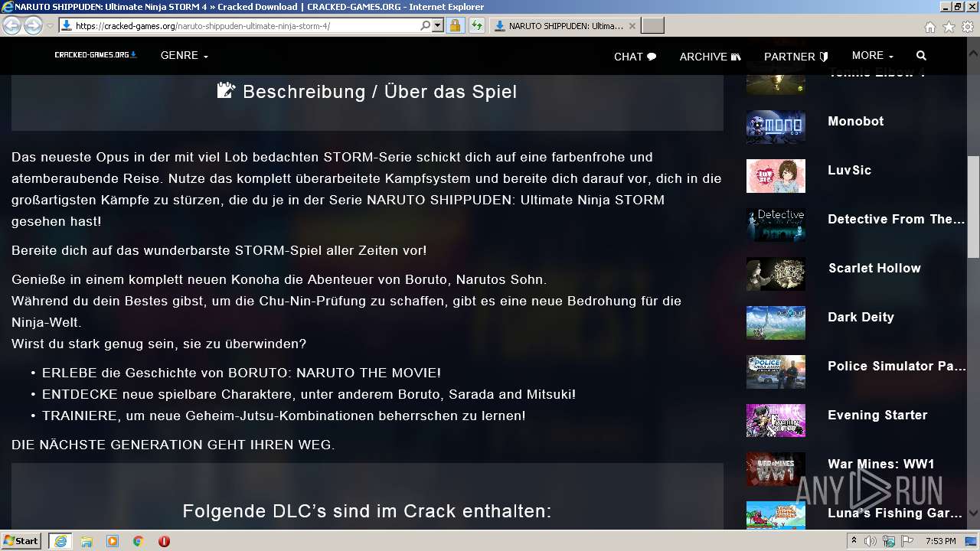Click the bullet 'TRAINIERE, um neue Geheim-Jutsu-Kombinationen'
980x551 pixels.
pyautogui.click(x=284, y=416)
